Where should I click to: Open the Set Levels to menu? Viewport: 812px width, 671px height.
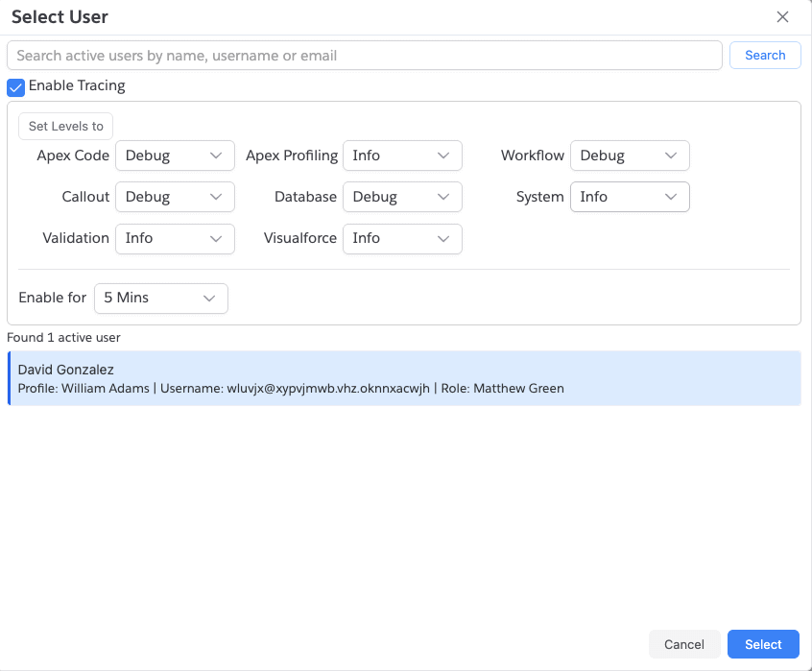[65, 126]
